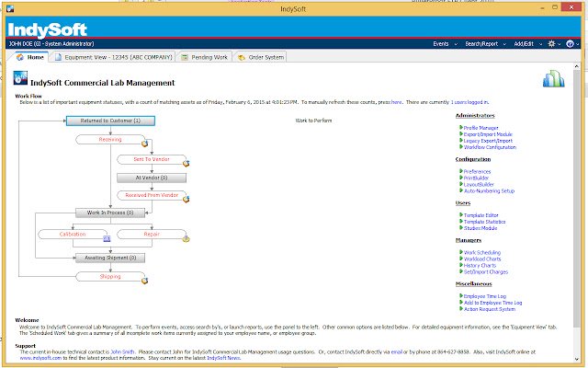Click the Receiving workflow step
This screenshot has height=368, width=588.
coord(110,139)
